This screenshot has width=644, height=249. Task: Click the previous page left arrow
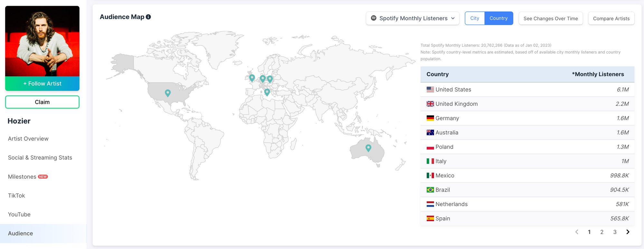[577, 232]
